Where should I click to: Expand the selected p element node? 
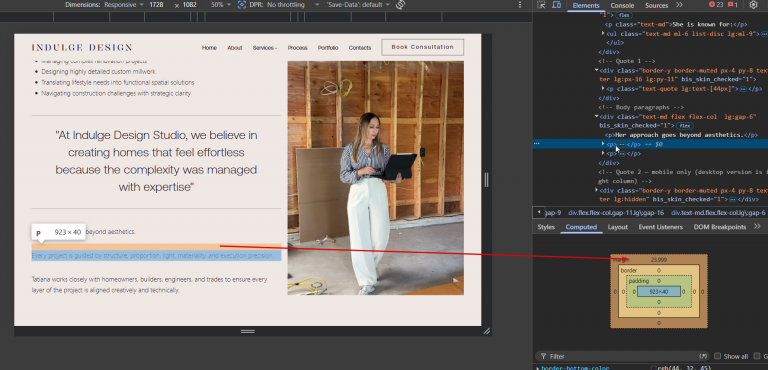point(603,144)
